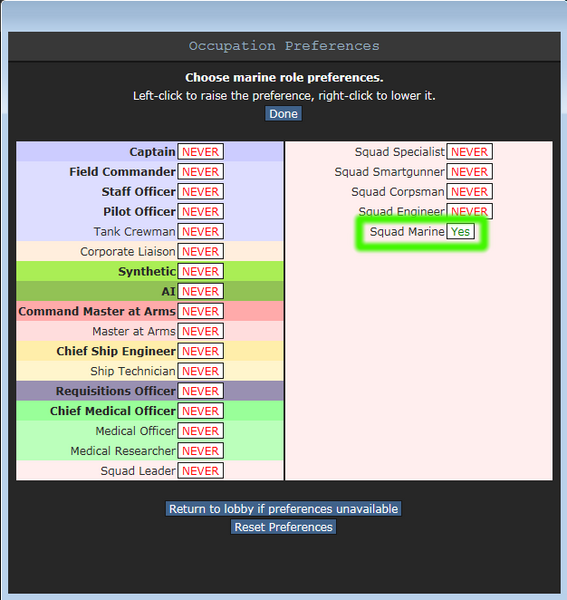Raise Chief Medical Officer preference
The width and height of the screenshot is (567, 600).
pos(200,411)
